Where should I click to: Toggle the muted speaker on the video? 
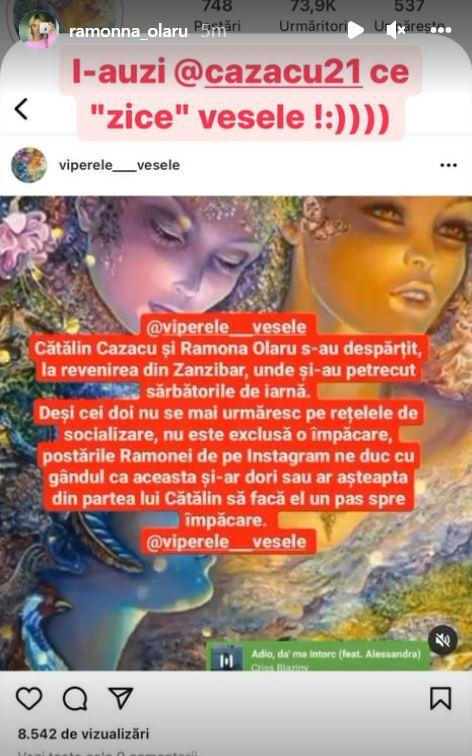pos(443,640)
